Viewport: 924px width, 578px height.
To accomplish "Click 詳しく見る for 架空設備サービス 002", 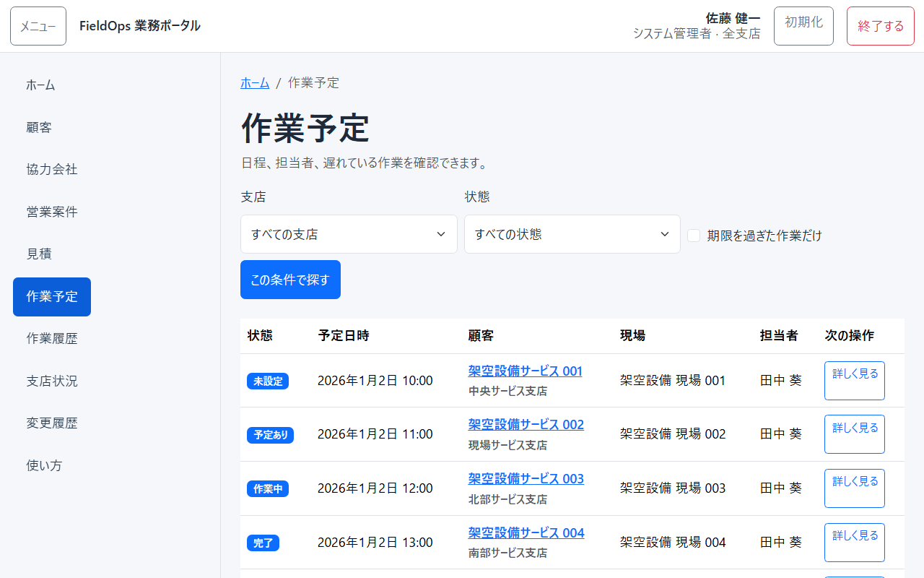I will 855,434.
